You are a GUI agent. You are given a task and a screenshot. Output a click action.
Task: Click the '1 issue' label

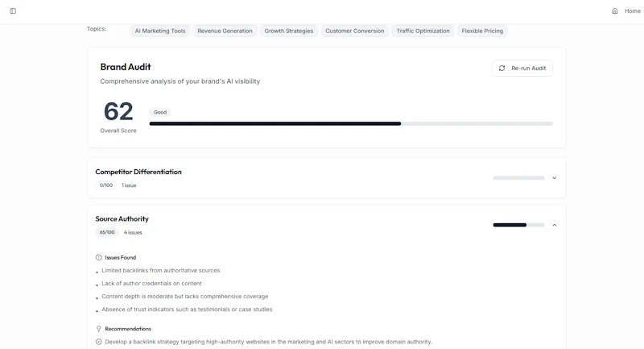click(x=129, y=185)
